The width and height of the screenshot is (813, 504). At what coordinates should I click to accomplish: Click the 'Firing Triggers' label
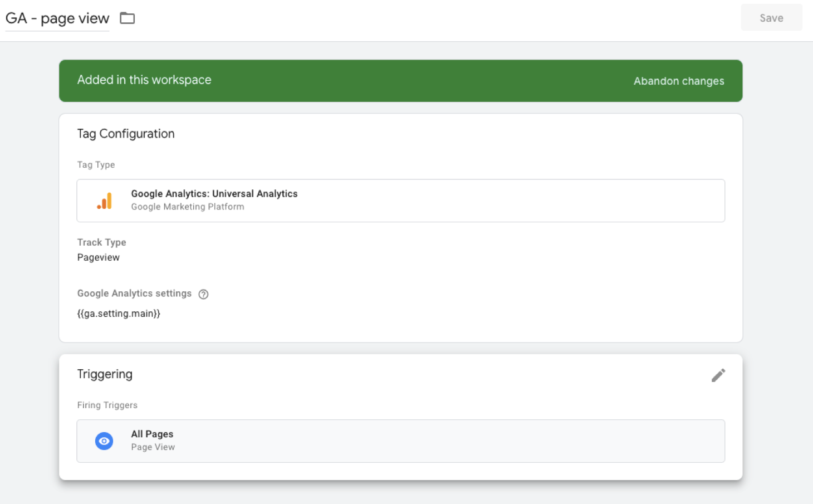tap(107, 405)
